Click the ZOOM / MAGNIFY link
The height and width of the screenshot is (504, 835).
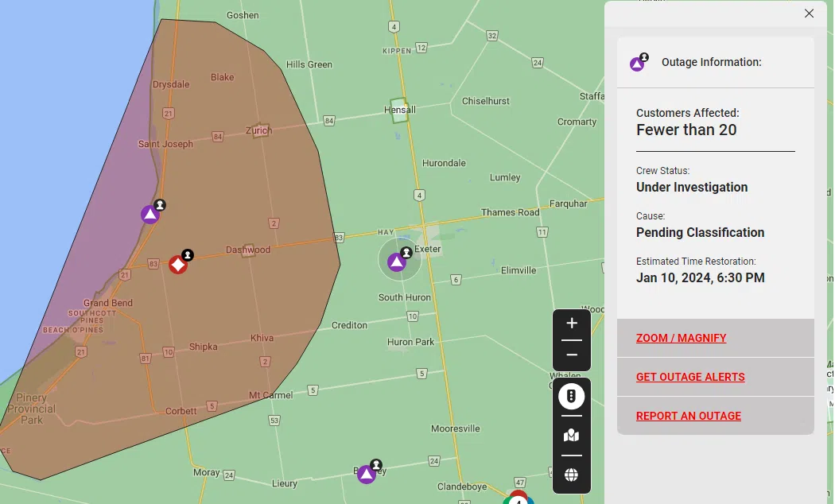[x=681, y=338]
